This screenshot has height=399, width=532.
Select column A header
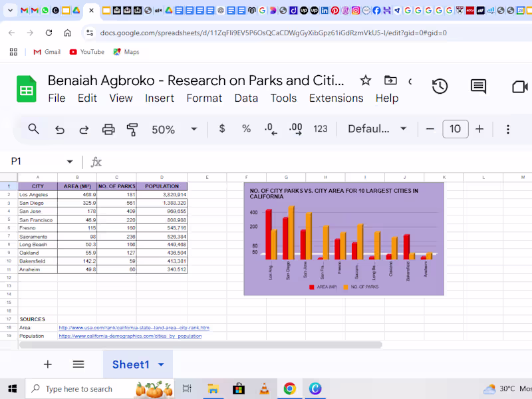[x=38, y=177]
